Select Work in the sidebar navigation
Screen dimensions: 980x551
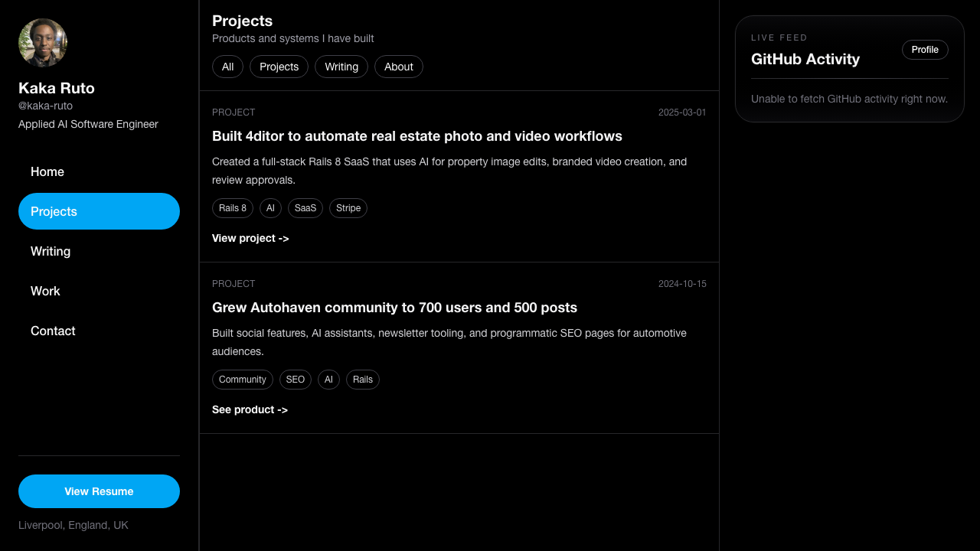click(x=45, y=291)
